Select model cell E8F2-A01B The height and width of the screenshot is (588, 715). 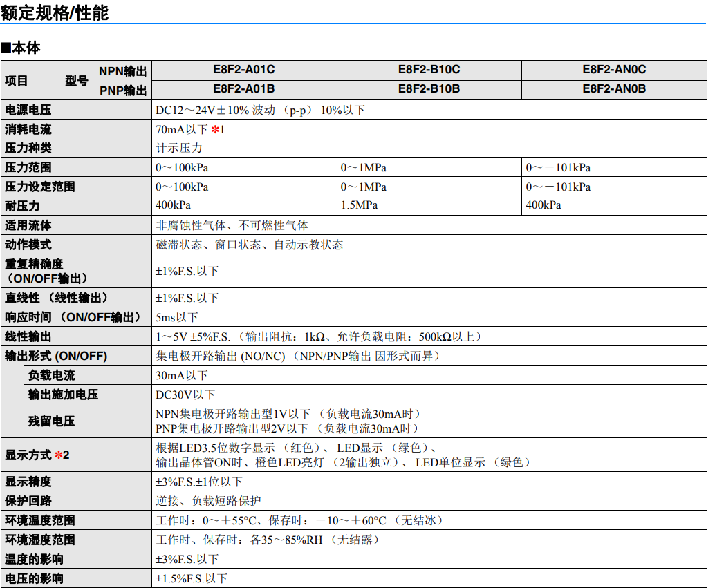click(244, 89)
